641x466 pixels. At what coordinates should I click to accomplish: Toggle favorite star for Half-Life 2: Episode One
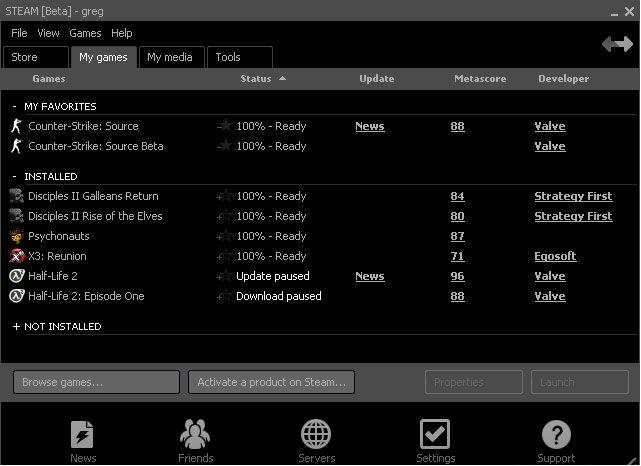[225, 296]
